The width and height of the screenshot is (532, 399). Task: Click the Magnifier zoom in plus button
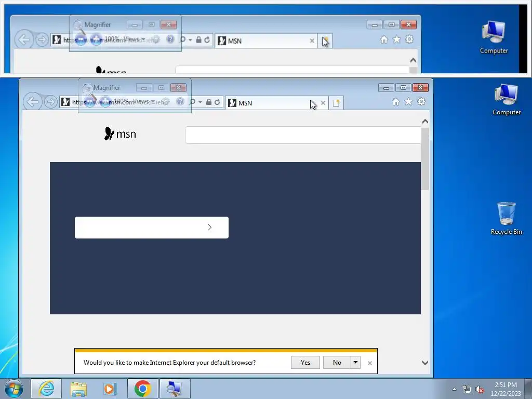coord(105,101)
